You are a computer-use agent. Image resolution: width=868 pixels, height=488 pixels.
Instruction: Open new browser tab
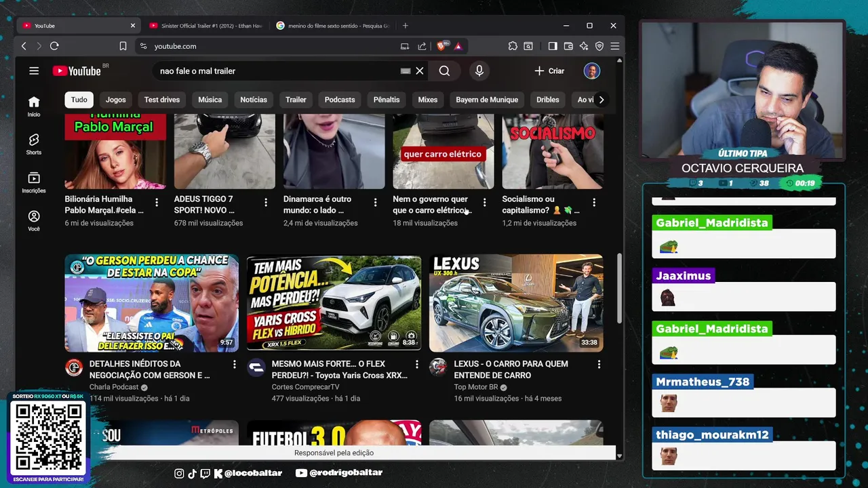tap(406, 26)
